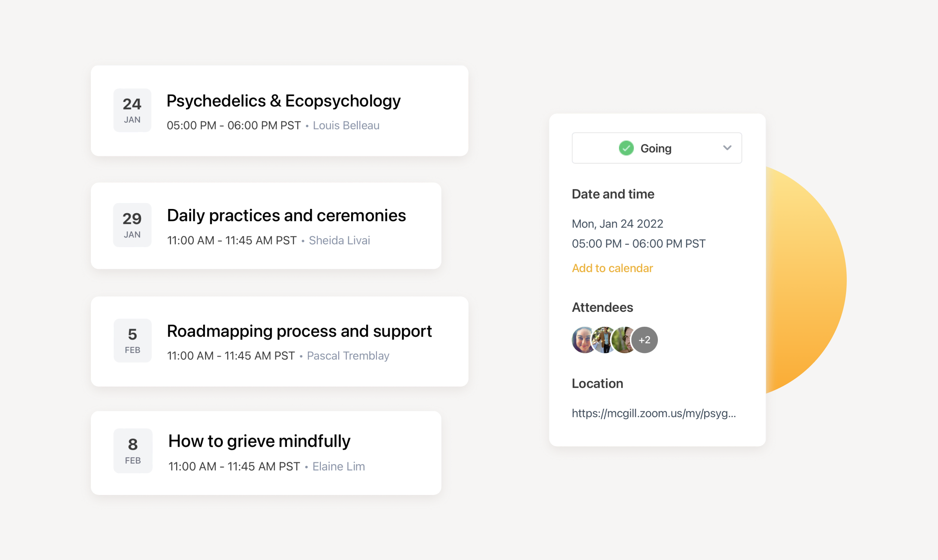Image resolution: width=938 pixels, height=560 pixels.
Task: Click the 8 Feb date badge
Action: [133, 450]
